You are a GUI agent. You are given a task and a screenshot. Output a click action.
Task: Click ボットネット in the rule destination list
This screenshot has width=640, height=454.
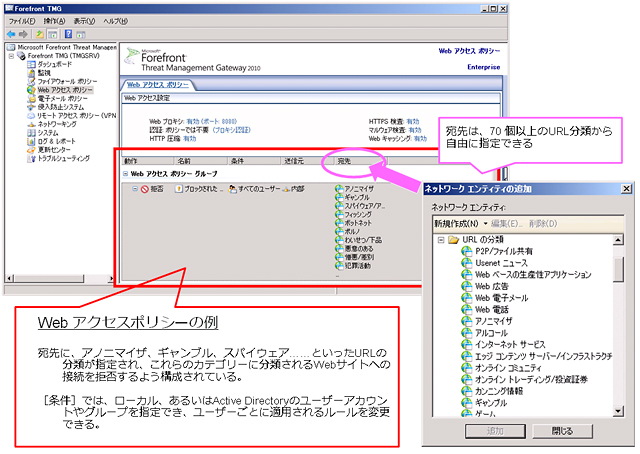[358, 223]
